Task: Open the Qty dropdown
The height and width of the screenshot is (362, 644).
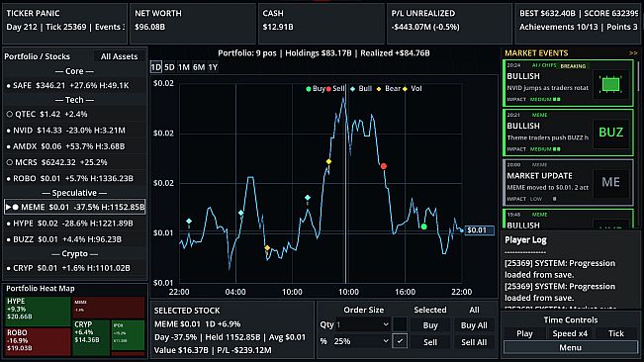Action: point(363,324)
